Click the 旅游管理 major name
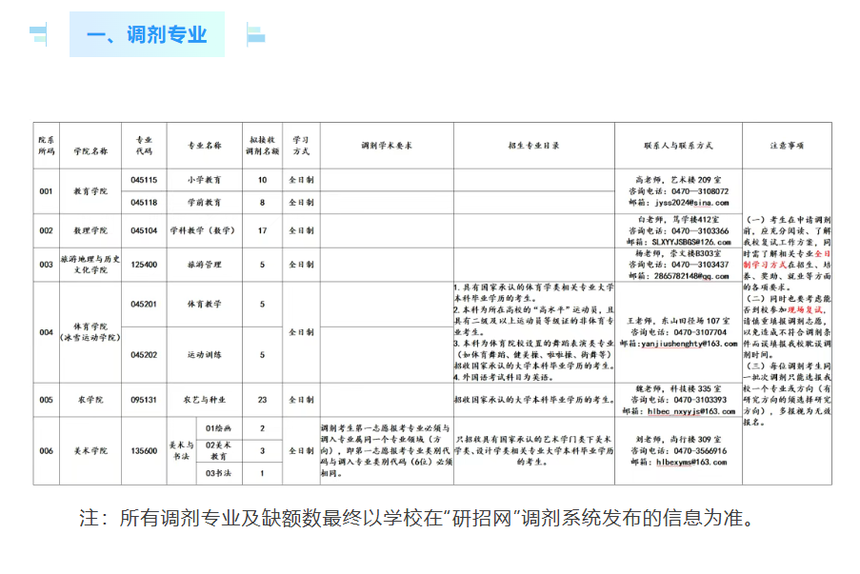860x574 pixels. 204,265
